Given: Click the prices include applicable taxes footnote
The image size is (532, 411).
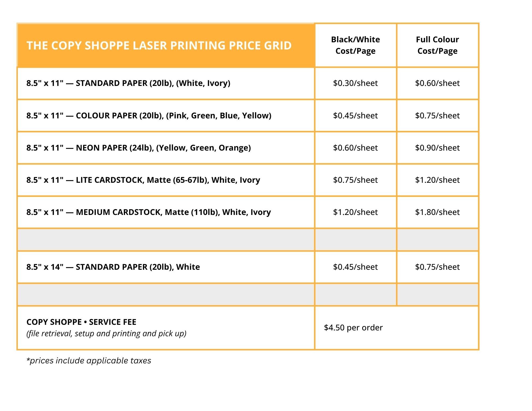Looking at the screenshot, I should coord(89,361).
